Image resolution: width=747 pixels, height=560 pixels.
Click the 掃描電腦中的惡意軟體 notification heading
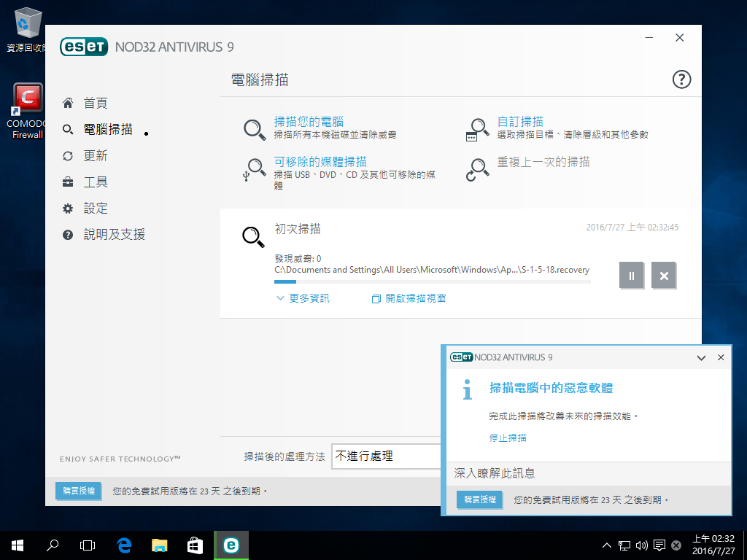pos(551,388)
